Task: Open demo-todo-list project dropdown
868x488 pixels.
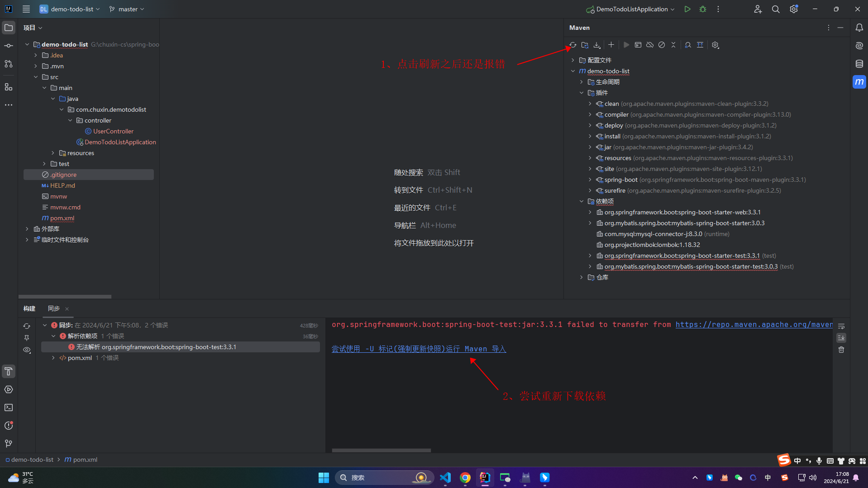Action: click(x=70, y=9)
